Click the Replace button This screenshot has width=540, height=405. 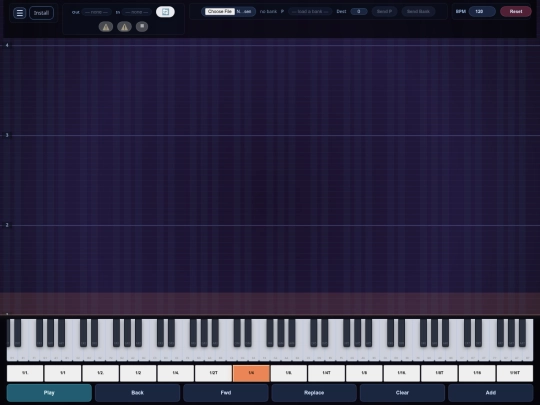pyautogui.click(x=314, y=393)
